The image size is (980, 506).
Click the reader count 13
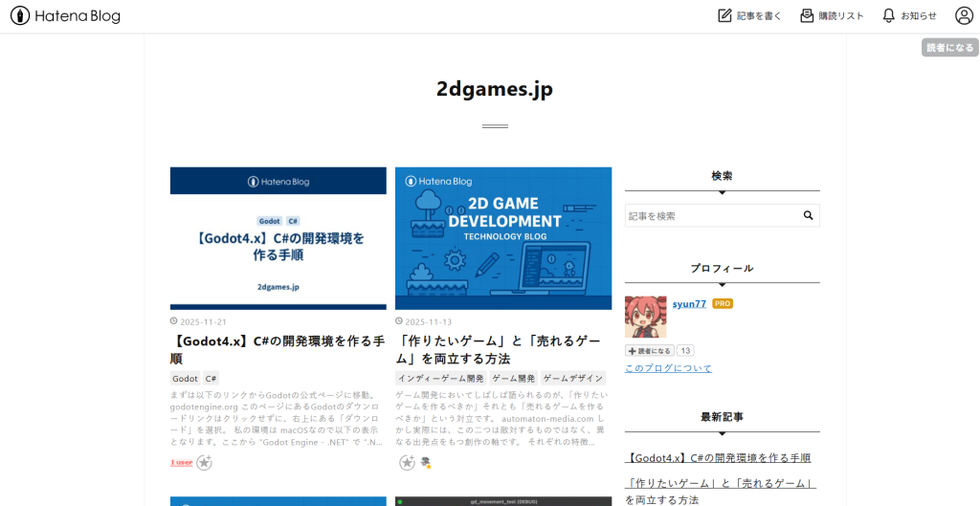[x=685, y=351]
